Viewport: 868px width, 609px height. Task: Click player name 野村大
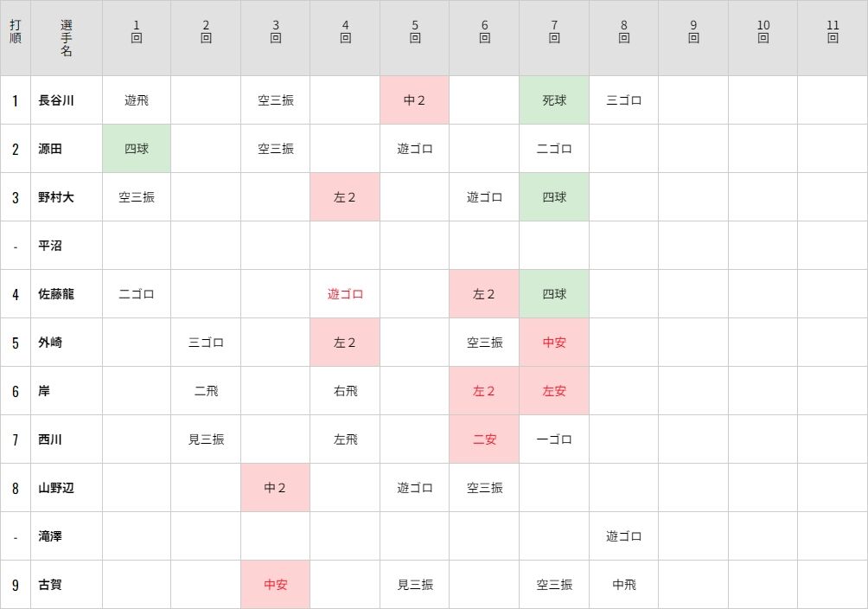pos(56,197)
